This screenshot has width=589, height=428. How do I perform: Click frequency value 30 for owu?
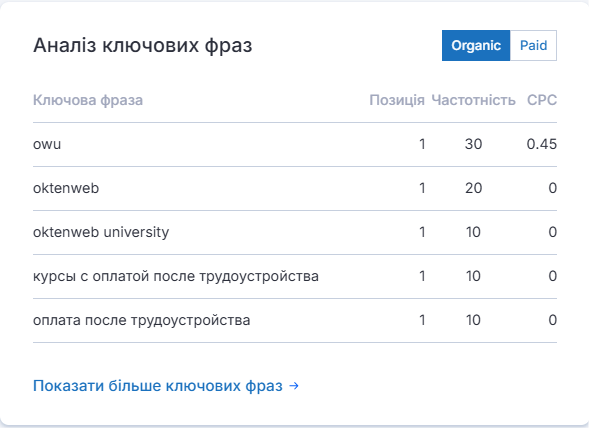coord(473,144)
